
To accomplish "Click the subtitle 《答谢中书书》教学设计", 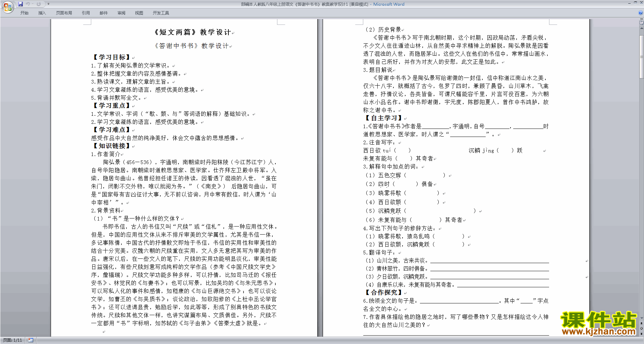I will pyautogui.click(x=192, y=46).
